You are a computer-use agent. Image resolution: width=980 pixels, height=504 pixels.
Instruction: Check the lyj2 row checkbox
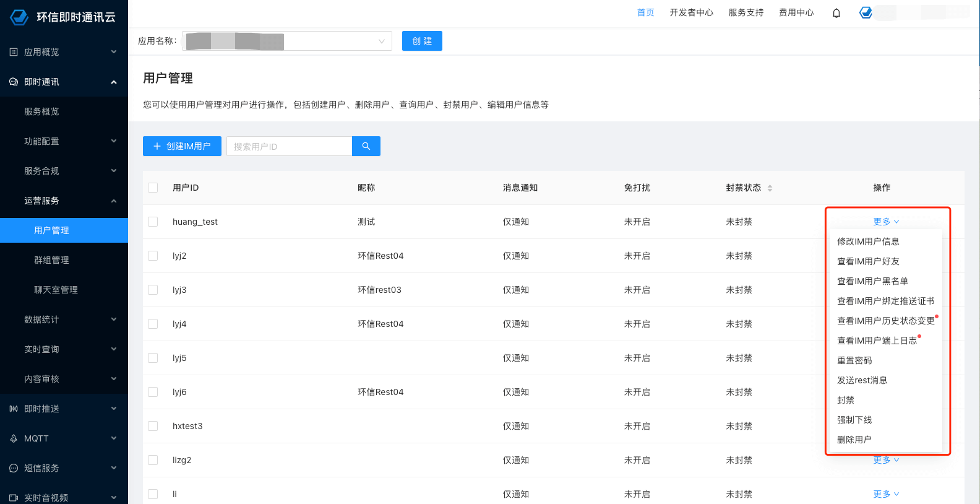click(x=153, y=256)
